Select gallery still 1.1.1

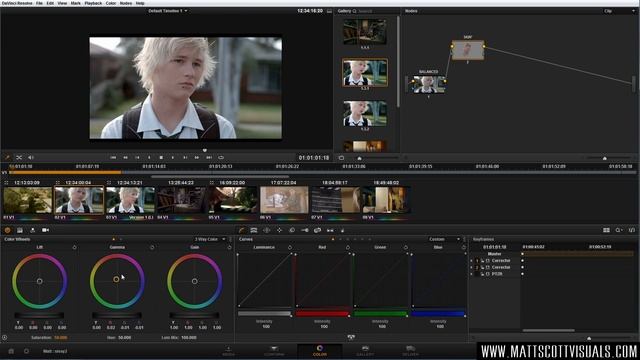(364, 32)
